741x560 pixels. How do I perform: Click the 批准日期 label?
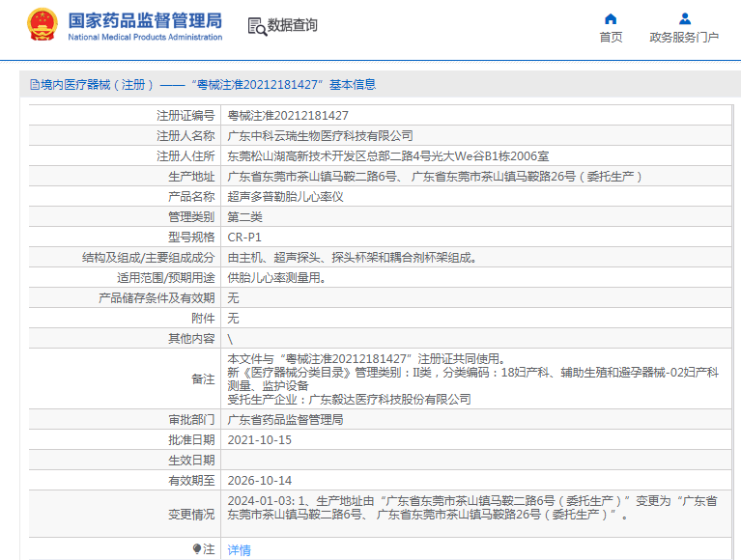191,440
